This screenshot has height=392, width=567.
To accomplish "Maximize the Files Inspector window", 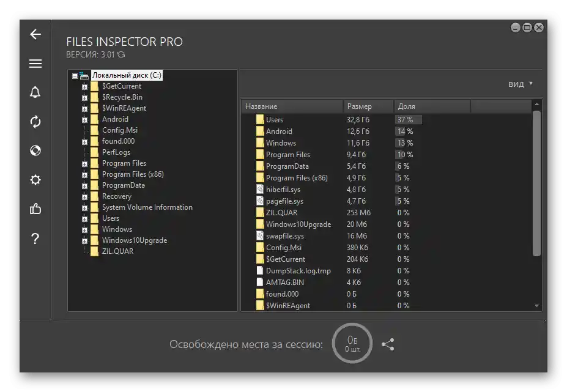I will click(527, 28).
